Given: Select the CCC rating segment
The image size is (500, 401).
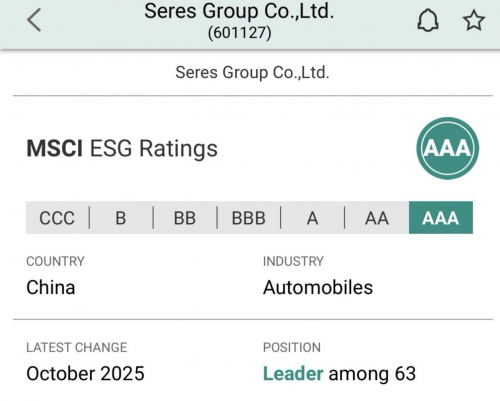Looking at the screenshot, I should tap(57, 218).
